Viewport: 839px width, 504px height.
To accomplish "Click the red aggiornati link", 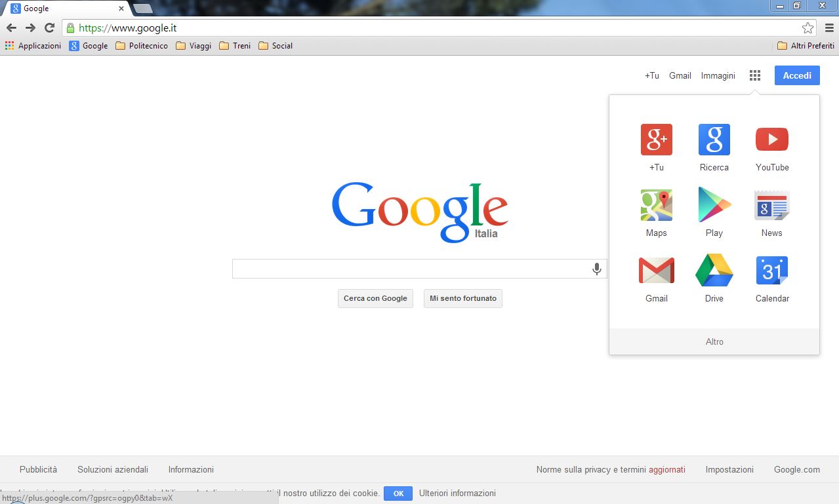I will pos(667,469).
